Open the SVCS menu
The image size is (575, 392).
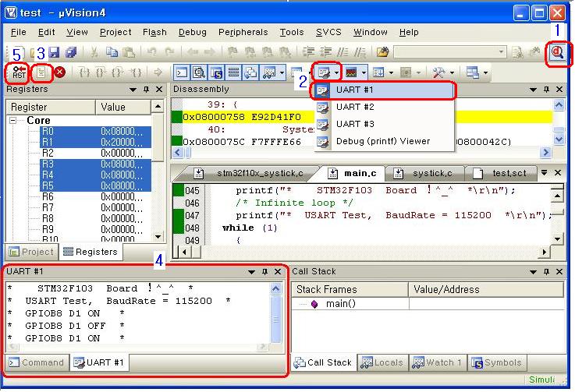[x=328, y=32]
